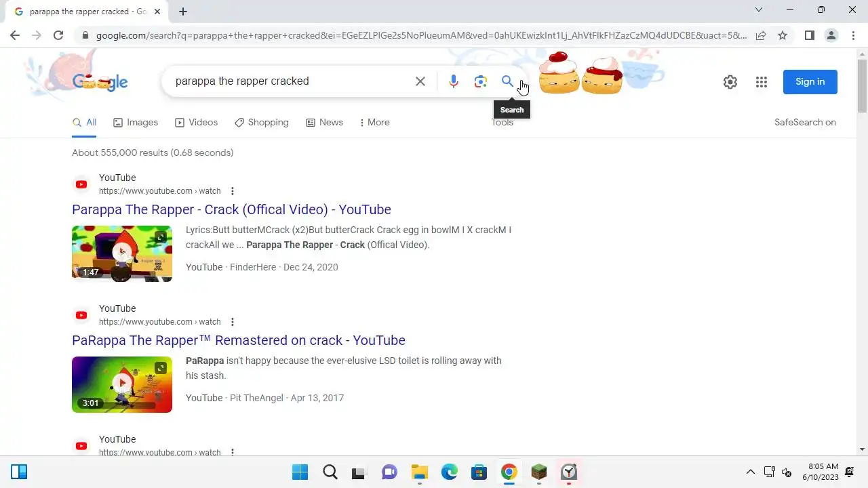Open Chrome profile avatar menu
Image resolution: width=868 pixels, height=488 pixels.
click(x=831, y=35)
